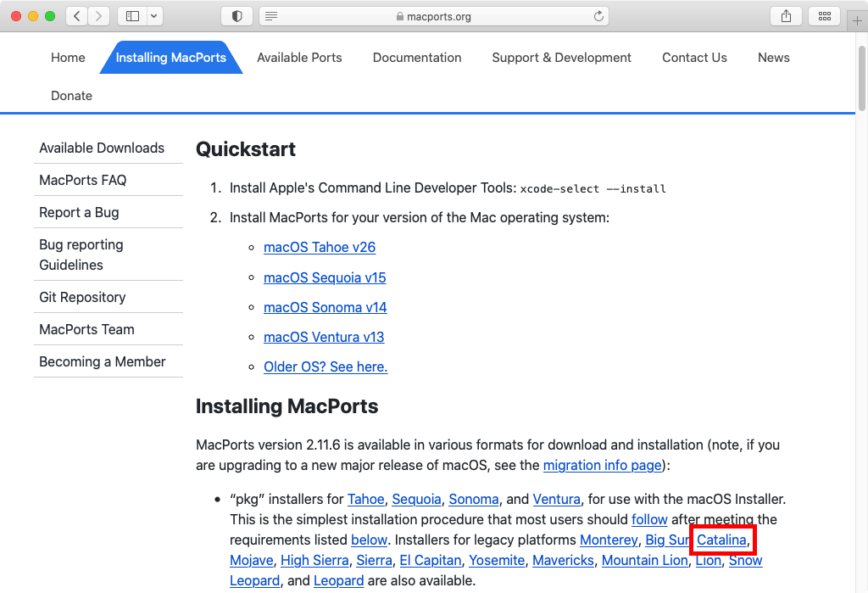The image size is (868, 593).
Task: Open the 'Older OS? See here.' link
Action: 325,367
